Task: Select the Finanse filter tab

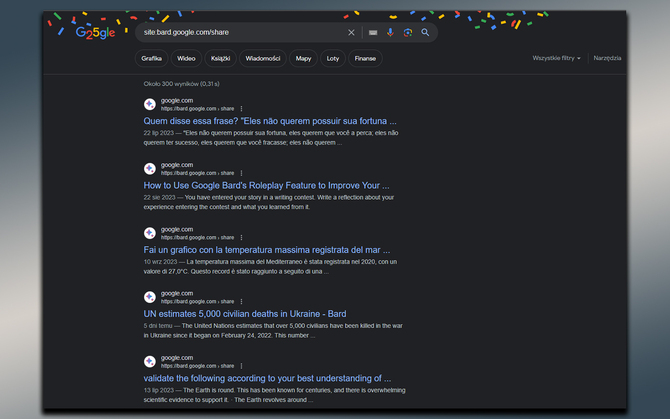Action: pyautogui.click(x=365, y=59)
